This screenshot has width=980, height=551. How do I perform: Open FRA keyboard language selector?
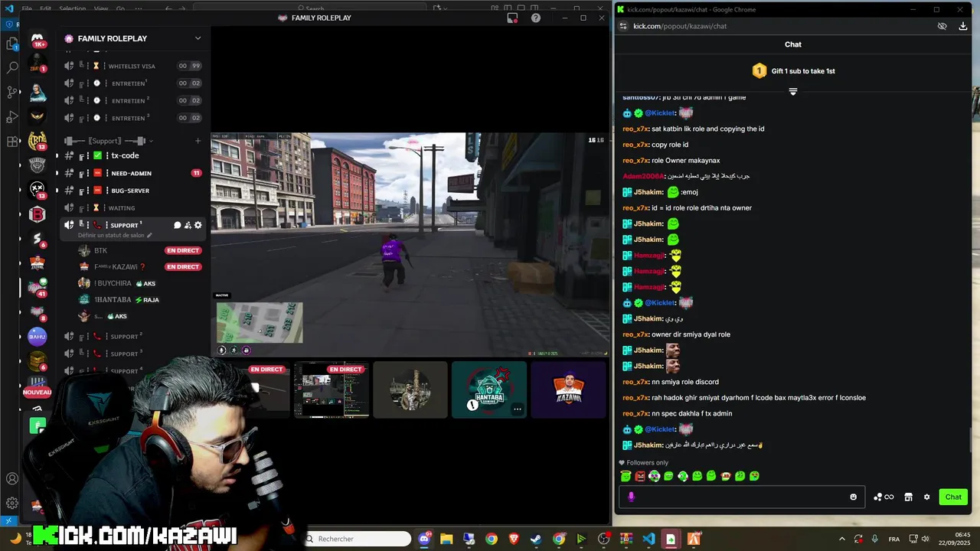(893, 539)
